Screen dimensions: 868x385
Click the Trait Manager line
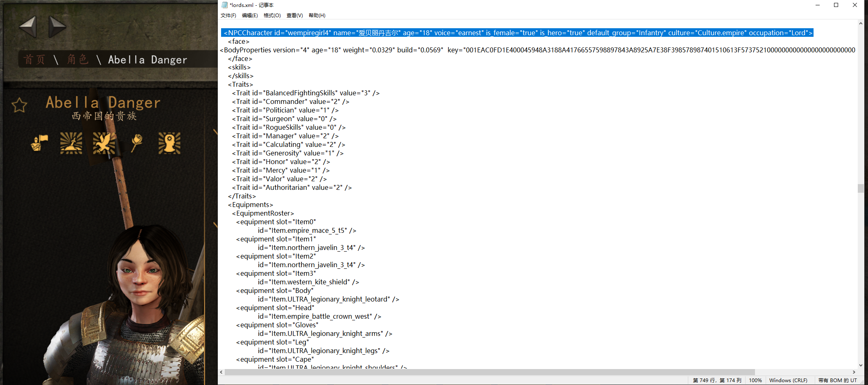(x=285, y=136)
